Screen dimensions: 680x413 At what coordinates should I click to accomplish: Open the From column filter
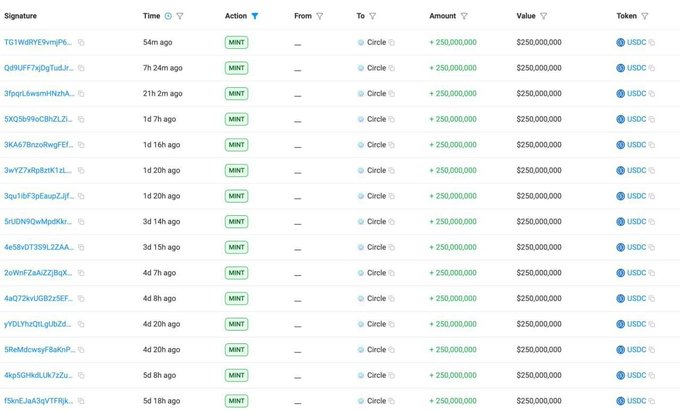click(320, 16)
